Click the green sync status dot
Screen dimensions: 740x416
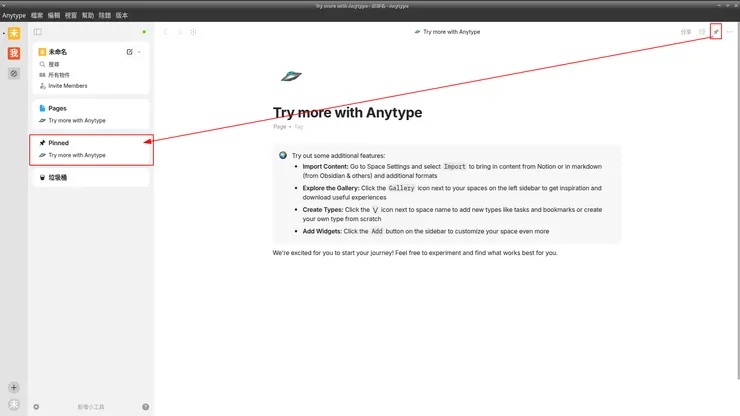[x=144, y=32]
